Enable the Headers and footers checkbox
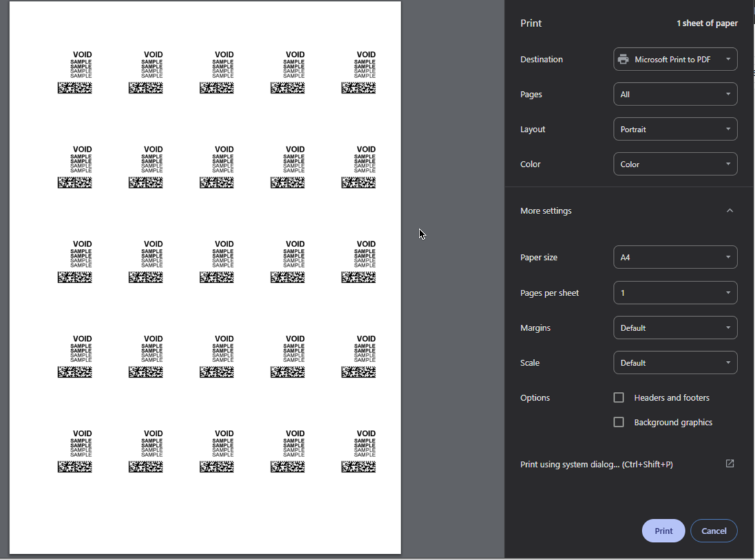This screenshot has width=755, height=560. (619, 397)
